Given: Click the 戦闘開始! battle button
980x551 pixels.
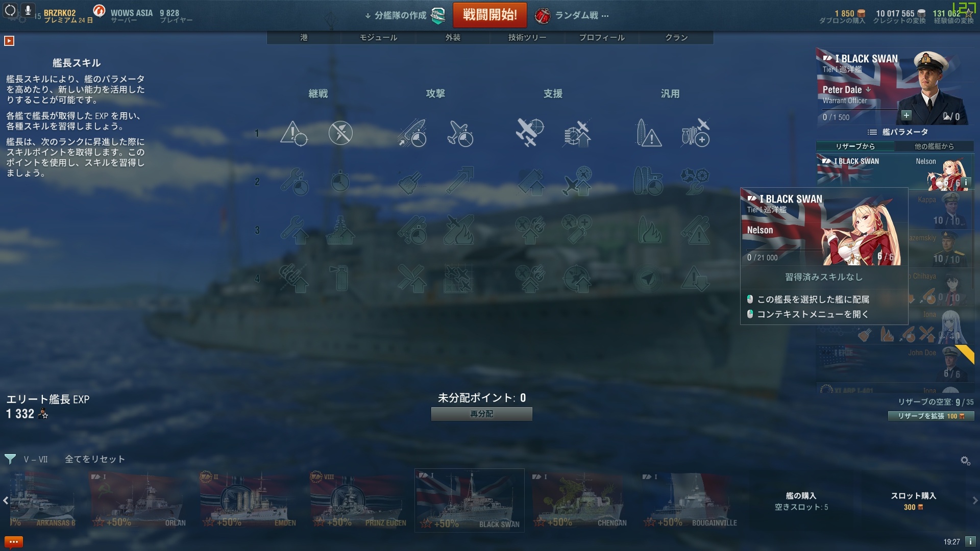Looking at the screenshot, I should click(x=490, y=15).
